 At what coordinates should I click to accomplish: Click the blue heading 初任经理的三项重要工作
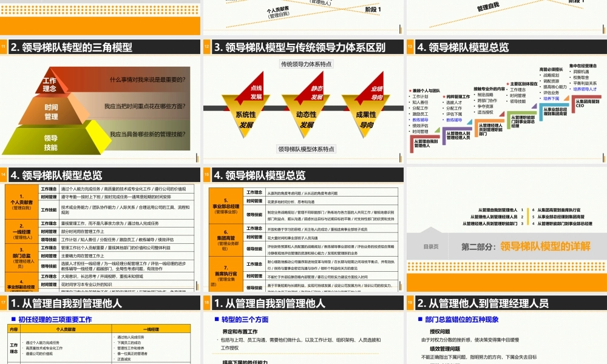55,320
